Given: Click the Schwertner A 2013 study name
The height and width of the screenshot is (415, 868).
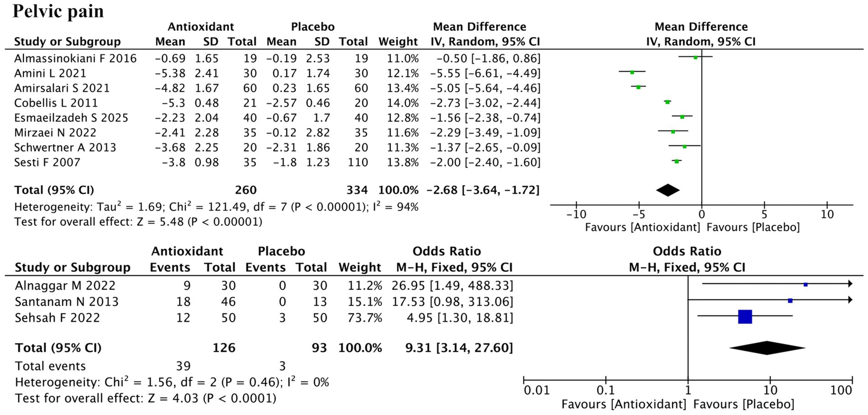Looking at the screenshot, I should click(65, 147).
